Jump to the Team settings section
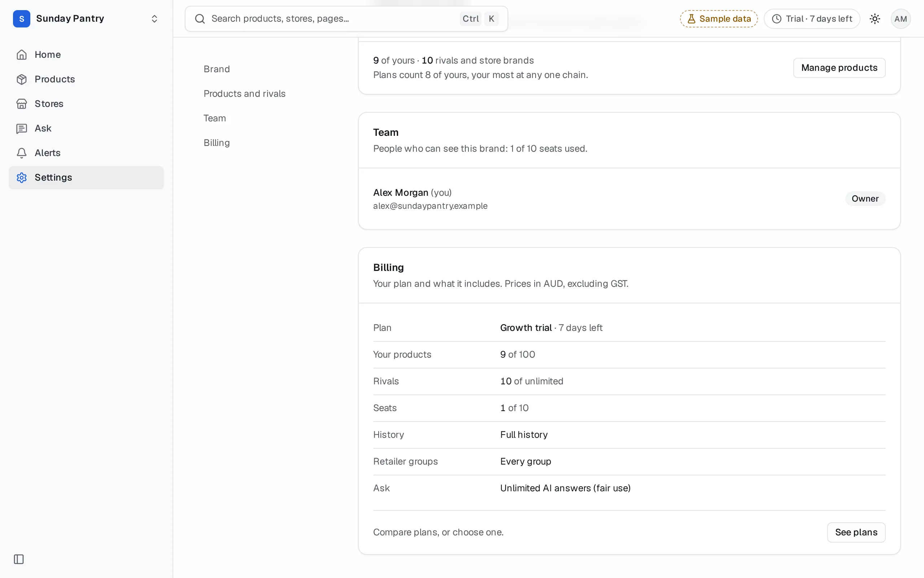This screenshot has height=578, width=924. [x=215, y=118]
